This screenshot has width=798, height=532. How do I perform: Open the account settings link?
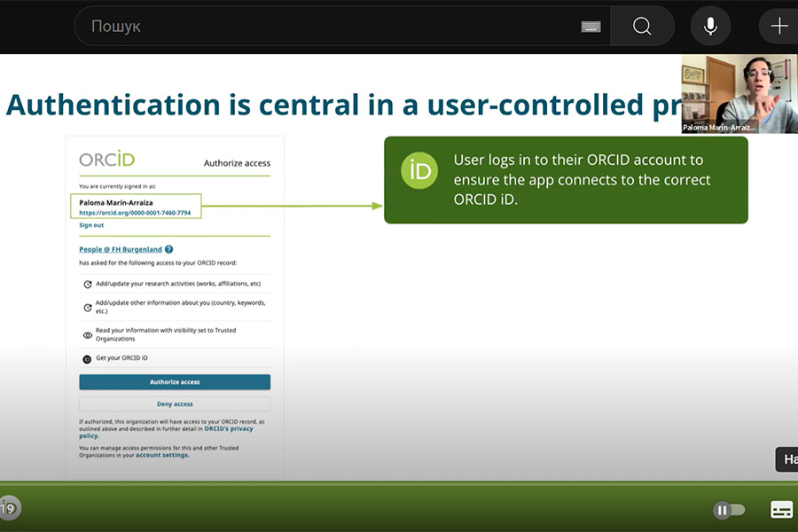click(x=162, y=455)
